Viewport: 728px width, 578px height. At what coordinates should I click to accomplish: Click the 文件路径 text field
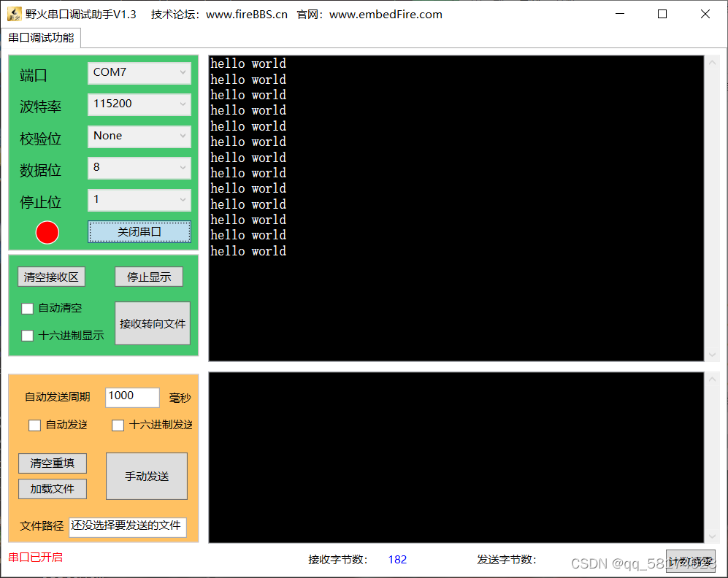tap(128, 528)
